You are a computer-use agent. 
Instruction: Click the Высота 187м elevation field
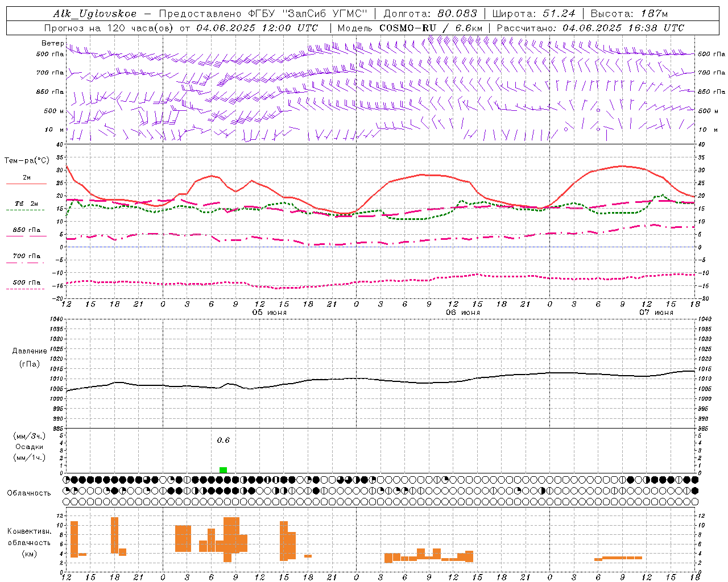point(651,14)
